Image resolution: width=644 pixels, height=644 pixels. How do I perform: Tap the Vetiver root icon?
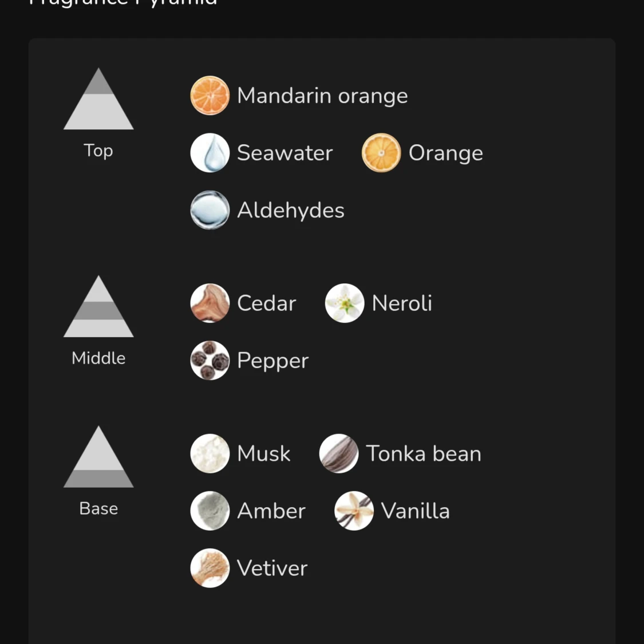point(210,568)
